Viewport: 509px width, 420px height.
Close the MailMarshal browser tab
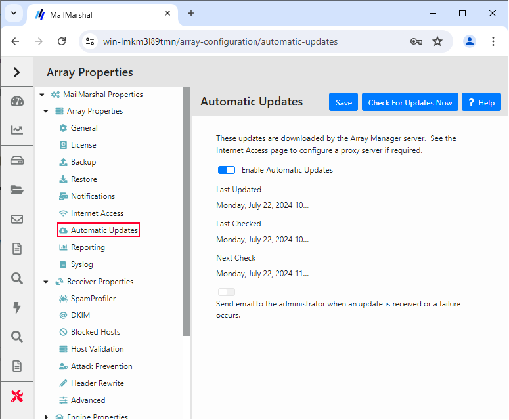(x=167, y=13)
